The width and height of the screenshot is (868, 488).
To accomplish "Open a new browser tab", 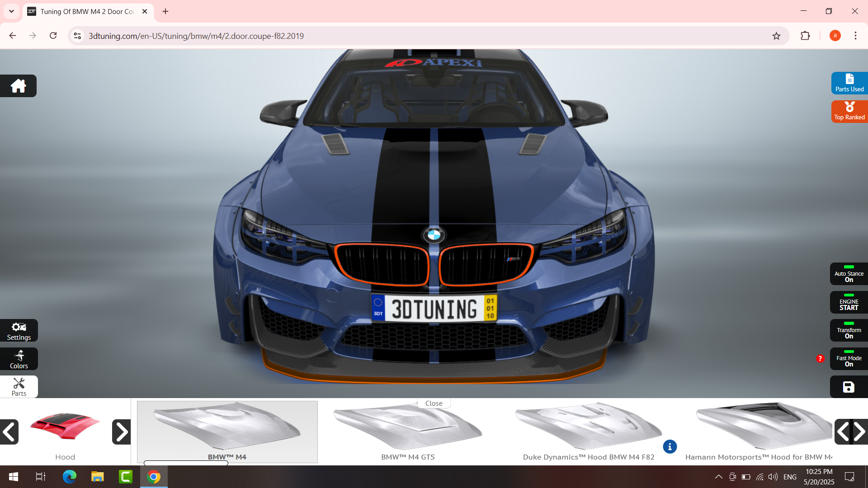I will pyautogui.click(x=165, y=11).
